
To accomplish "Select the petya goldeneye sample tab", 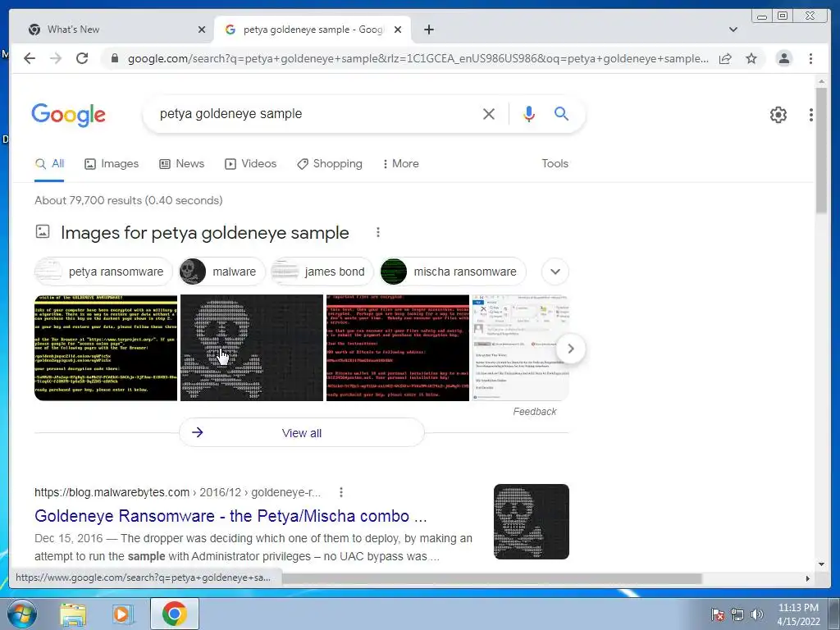I will 313,30.
